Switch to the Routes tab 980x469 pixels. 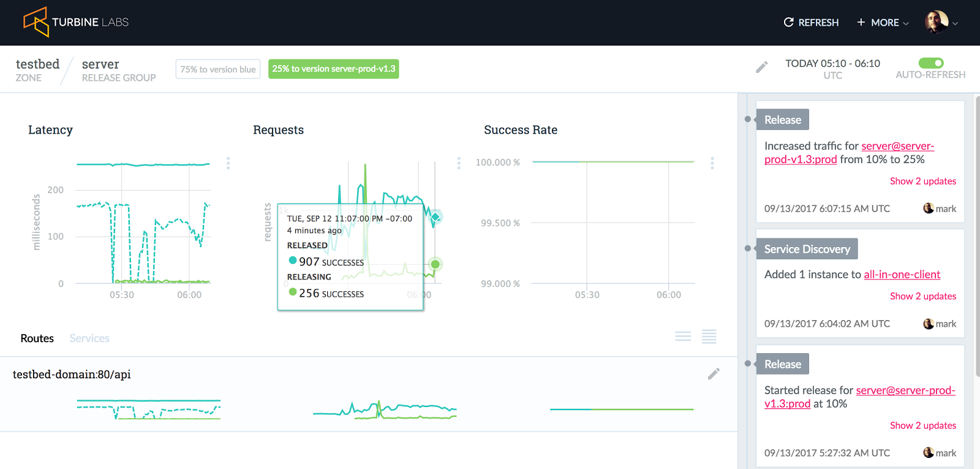(37, 338)
